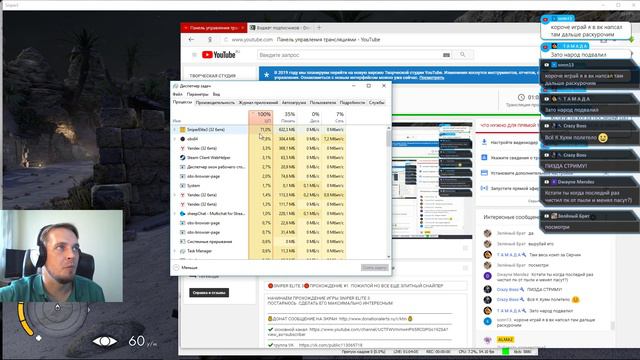Screen dimensions: 640x360
Task: Open the Посмотреть link in blue banner
Action: [x=431, y=77]
